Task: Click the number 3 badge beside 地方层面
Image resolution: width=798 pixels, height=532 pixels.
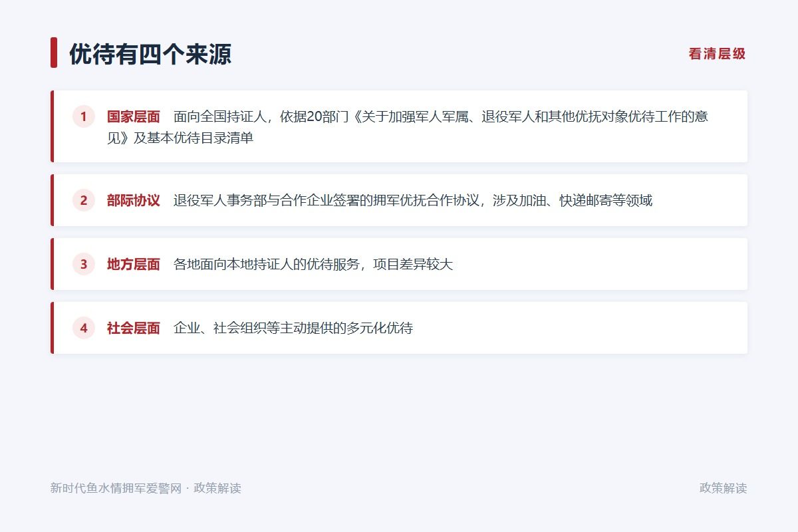Action: click(84, 264)
